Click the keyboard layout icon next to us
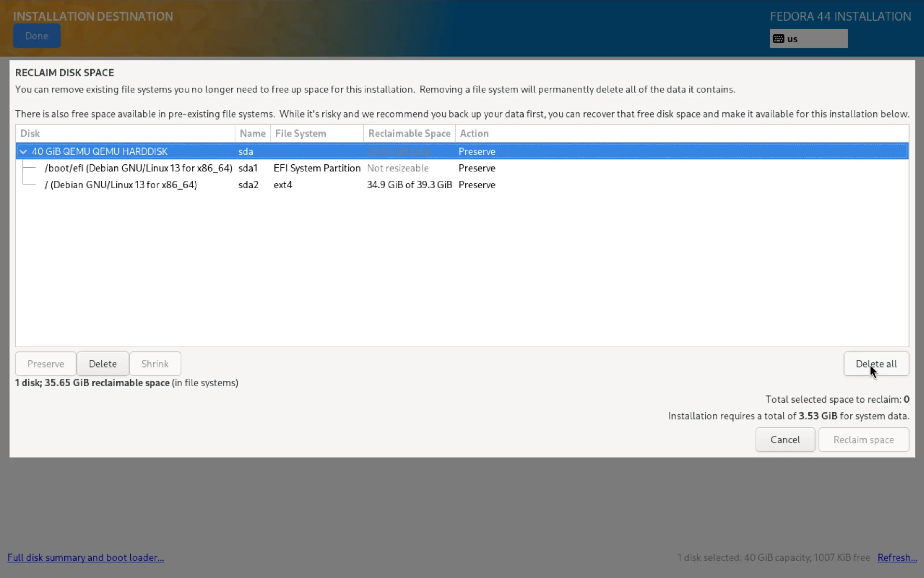The image size is (924, 578). [x=778, y=39]
